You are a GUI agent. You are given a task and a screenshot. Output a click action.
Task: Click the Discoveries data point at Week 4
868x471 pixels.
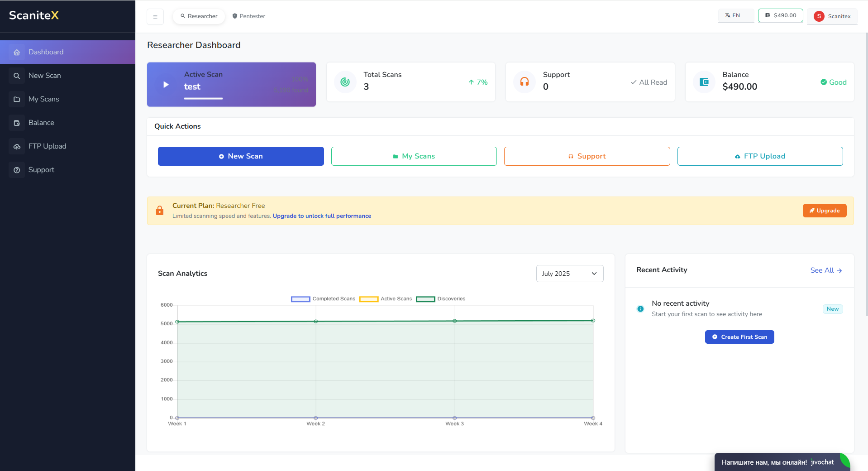pyautogui.click(x=593, y=321)
